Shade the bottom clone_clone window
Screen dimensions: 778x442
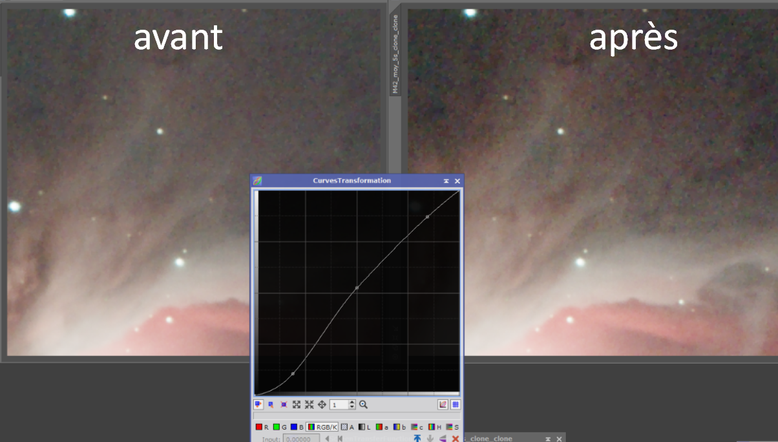pos(548,439)
